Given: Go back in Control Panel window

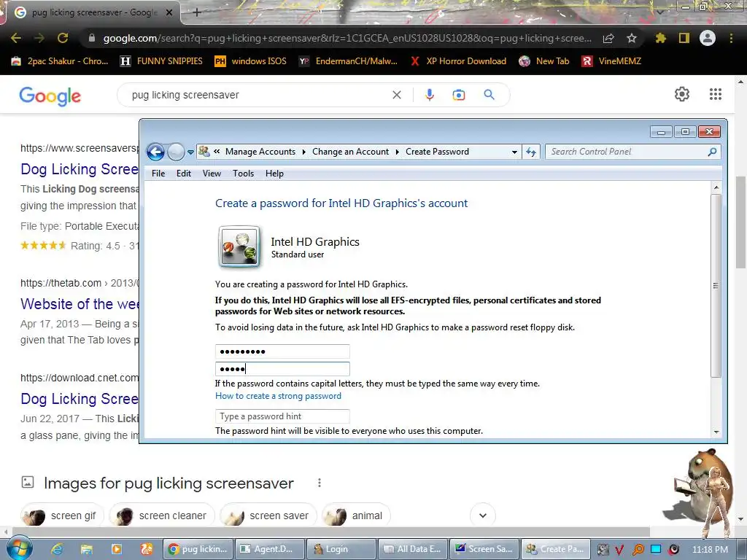Looking at the screenshot, I should 155,152.
